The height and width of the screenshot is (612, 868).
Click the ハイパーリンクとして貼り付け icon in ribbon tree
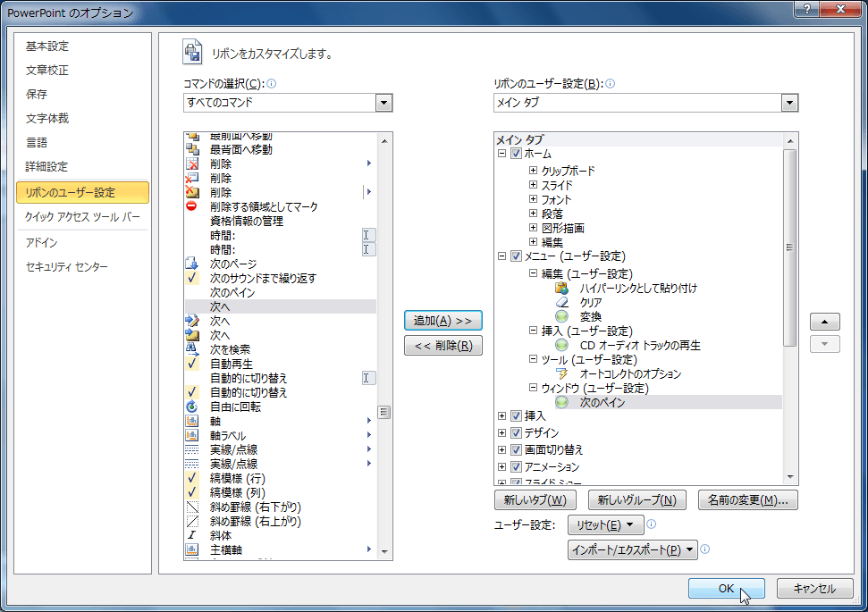pos(561,288)
